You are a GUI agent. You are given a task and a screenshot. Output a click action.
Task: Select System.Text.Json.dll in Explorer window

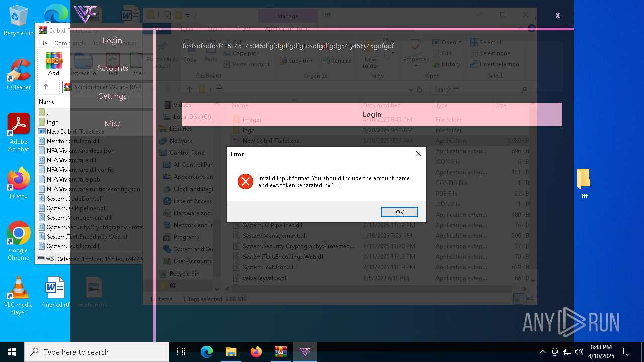tap(269, 267)
